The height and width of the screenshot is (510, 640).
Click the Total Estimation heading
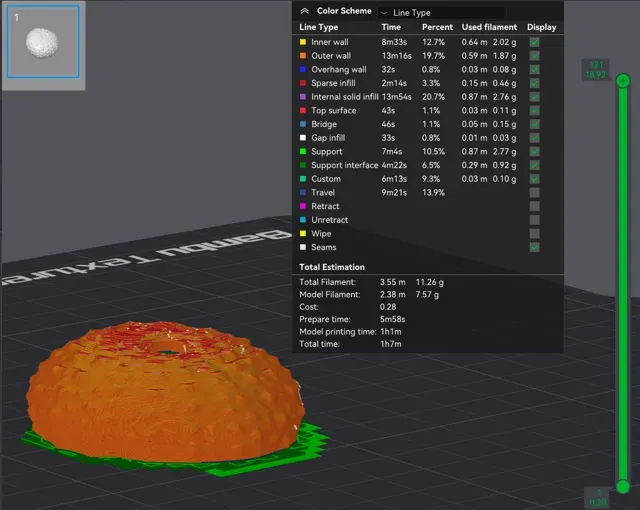coord(332,267)
